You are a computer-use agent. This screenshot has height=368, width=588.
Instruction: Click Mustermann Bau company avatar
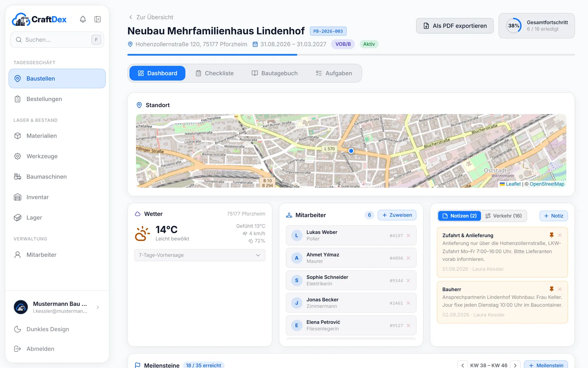(21, 307)
